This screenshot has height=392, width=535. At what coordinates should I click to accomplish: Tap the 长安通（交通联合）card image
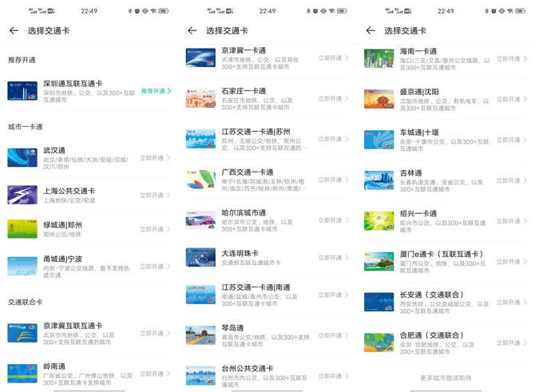[x=379, y=302]
